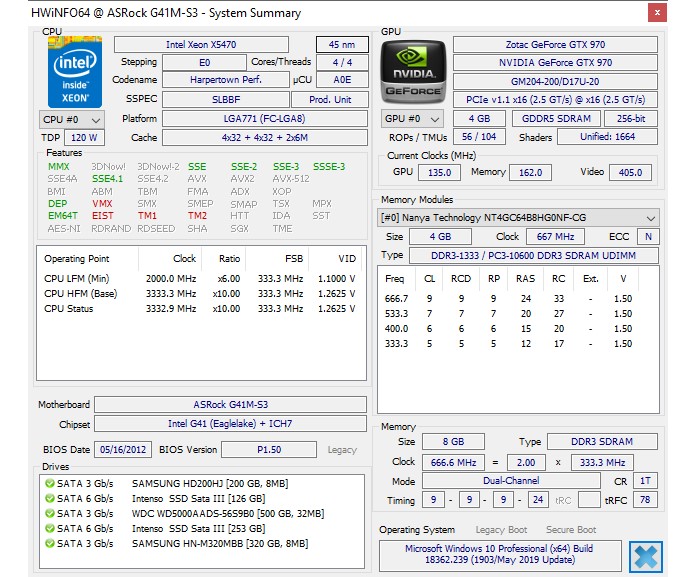Click the LGA771 (FC-LGA8) platform field
696x577 pixels.
[265, 119]
